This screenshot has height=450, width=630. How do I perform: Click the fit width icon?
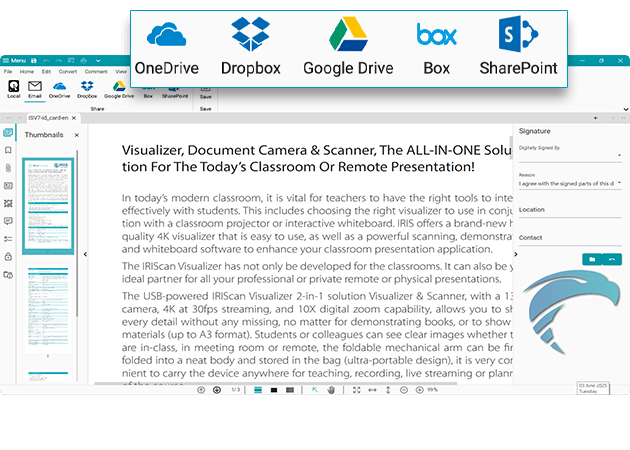(x=372, y=390)
